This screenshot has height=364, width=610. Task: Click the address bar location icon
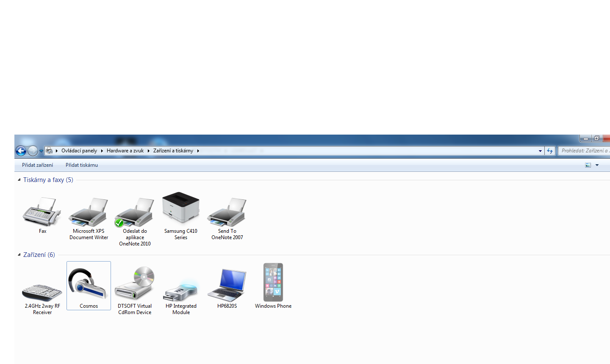(49, 151)
